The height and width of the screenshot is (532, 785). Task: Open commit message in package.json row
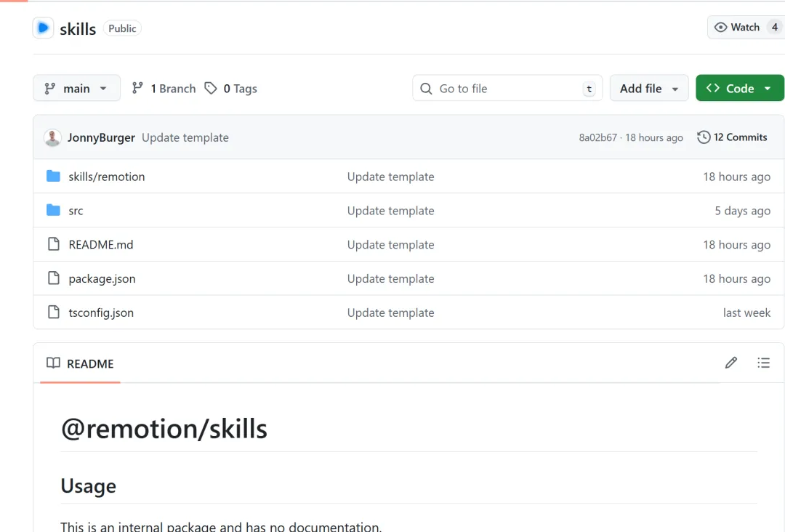point(390,279)
